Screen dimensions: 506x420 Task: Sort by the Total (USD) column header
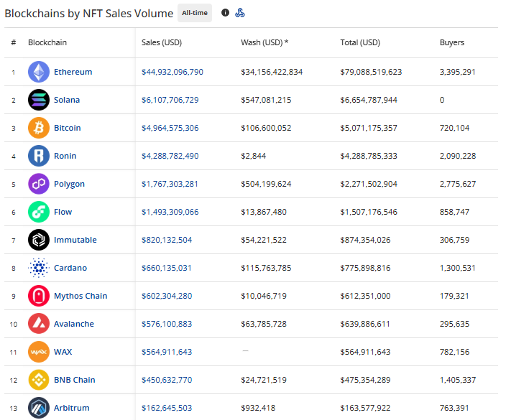pos(360,42)
